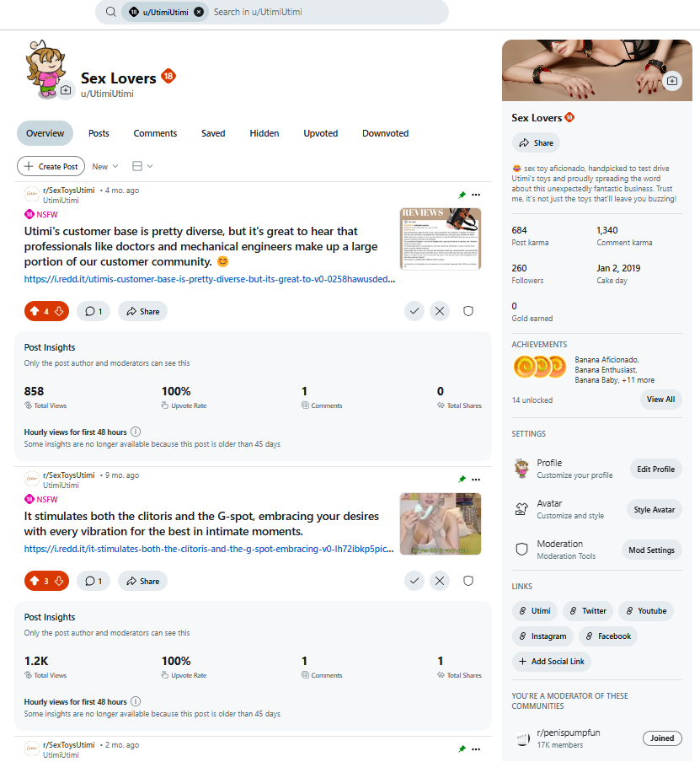Click the Edit Profile button
The image size is (700, 762).
point(656,469)
